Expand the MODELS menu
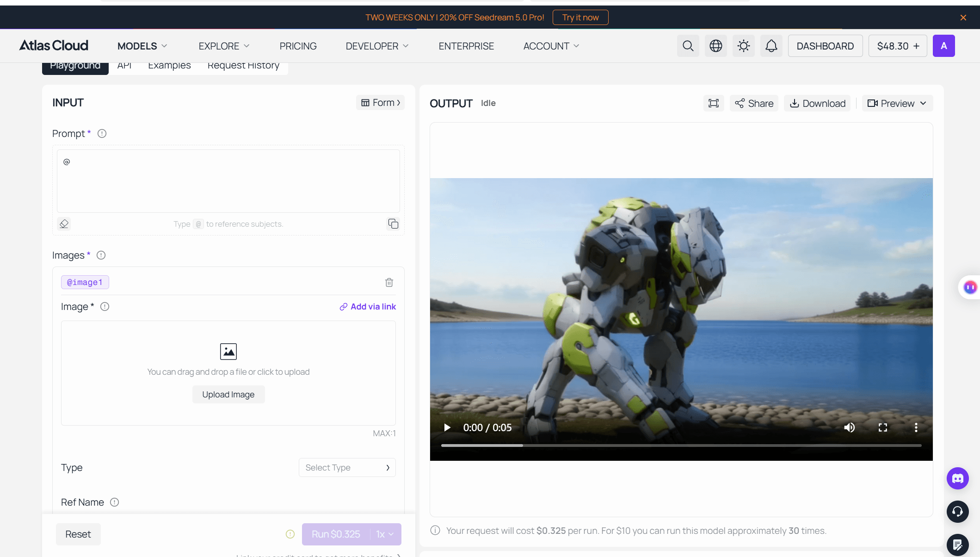Screen dimensions: 980x557 pyautogui.click(x=142, y=46)
